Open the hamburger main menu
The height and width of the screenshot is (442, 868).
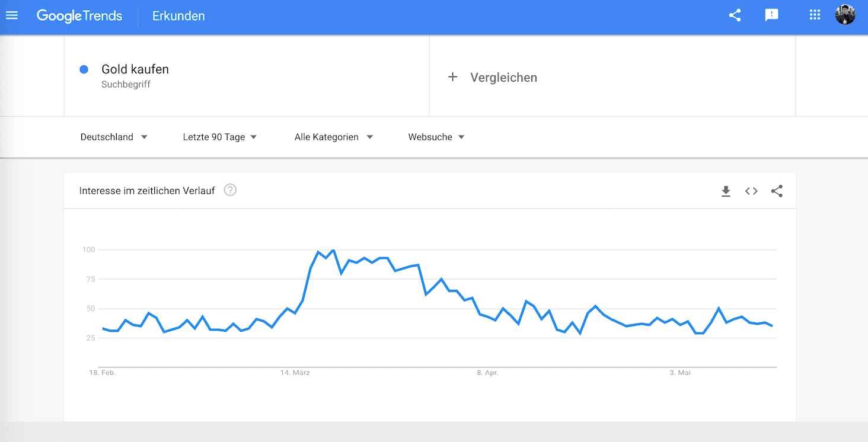click(12, 15)
